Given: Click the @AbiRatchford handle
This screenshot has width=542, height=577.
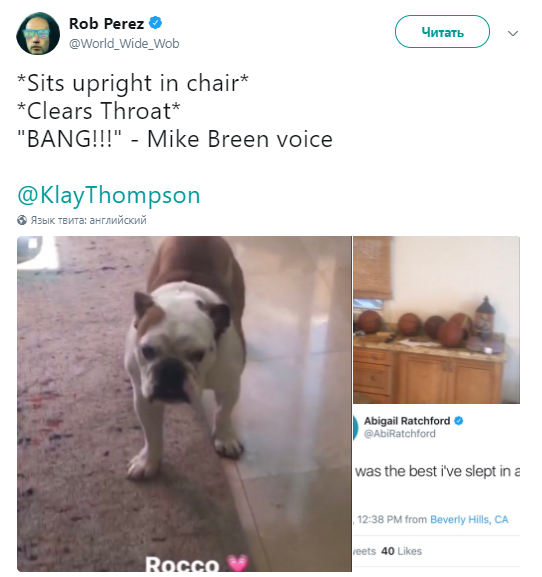Looking at the screenshot, I should coord(400,433).
